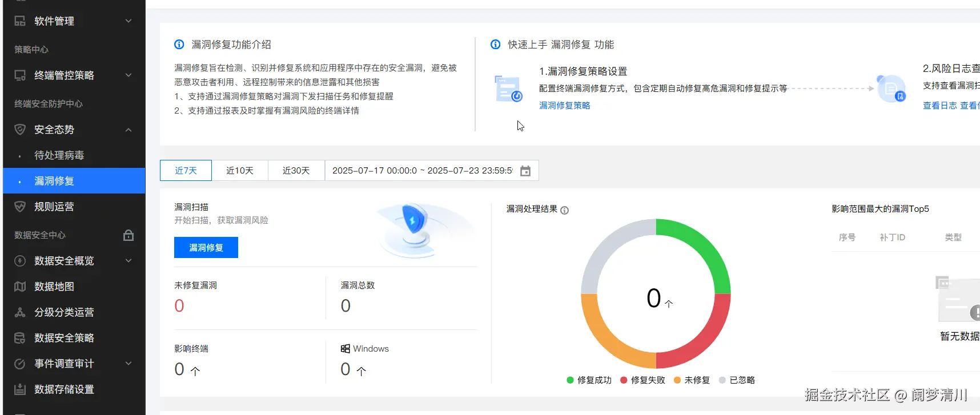Viewport: 980px width, 415px height.
Task: Open the 漏洞修复策略 link
Action: (x=565, y=106)
